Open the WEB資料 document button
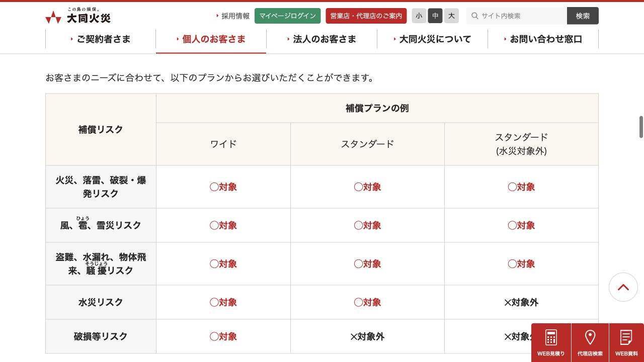Viewport: 644px width, 362px height. click(x=626, y=342)
